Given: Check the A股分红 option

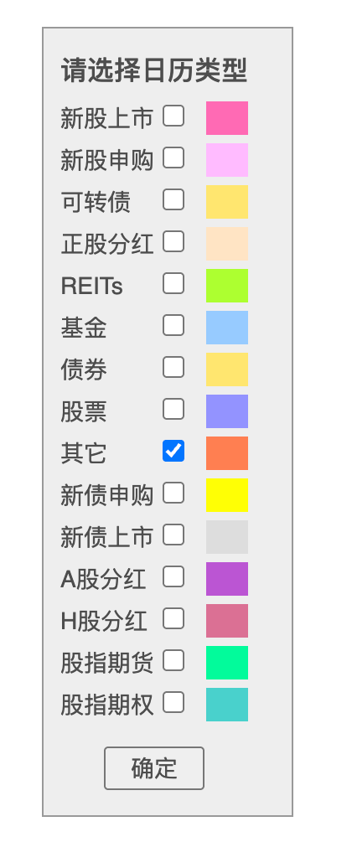Looking at the screenshot, I should point(173,576).
